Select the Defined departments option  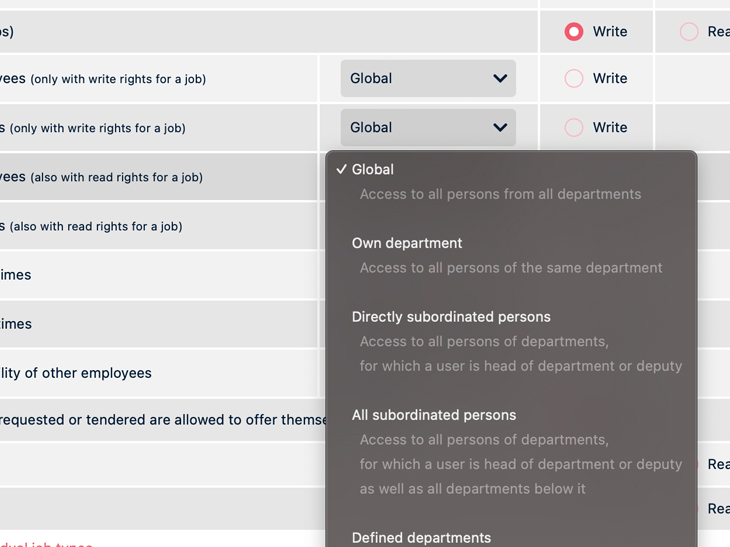point(421,537)
